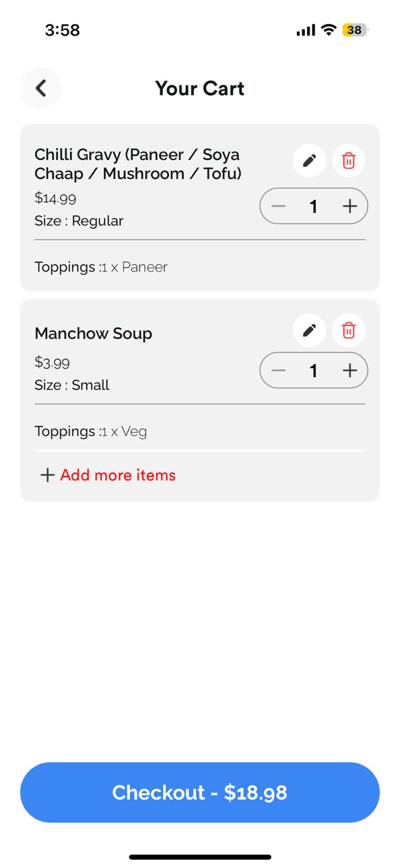The width and height of the screenshot is (400, 868).
Task: Tap the Wi-Fi icon in status bar
Action: tap(329, 30)
